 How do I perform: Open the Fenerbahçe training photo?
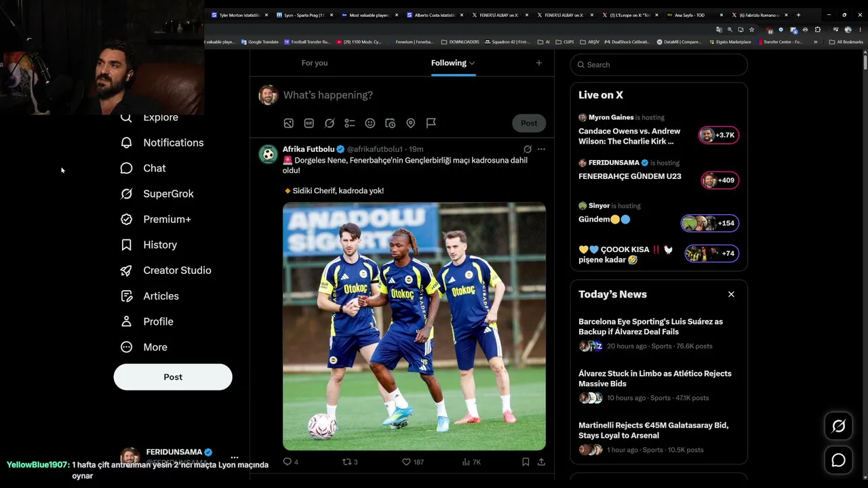414,327
